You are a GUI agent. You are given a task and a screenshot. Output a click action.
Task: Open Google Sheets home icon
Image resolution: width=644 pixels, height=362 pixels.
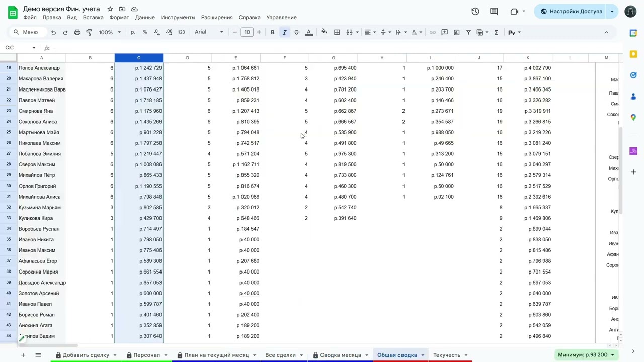pyautogui.click(x=13, y=12)
